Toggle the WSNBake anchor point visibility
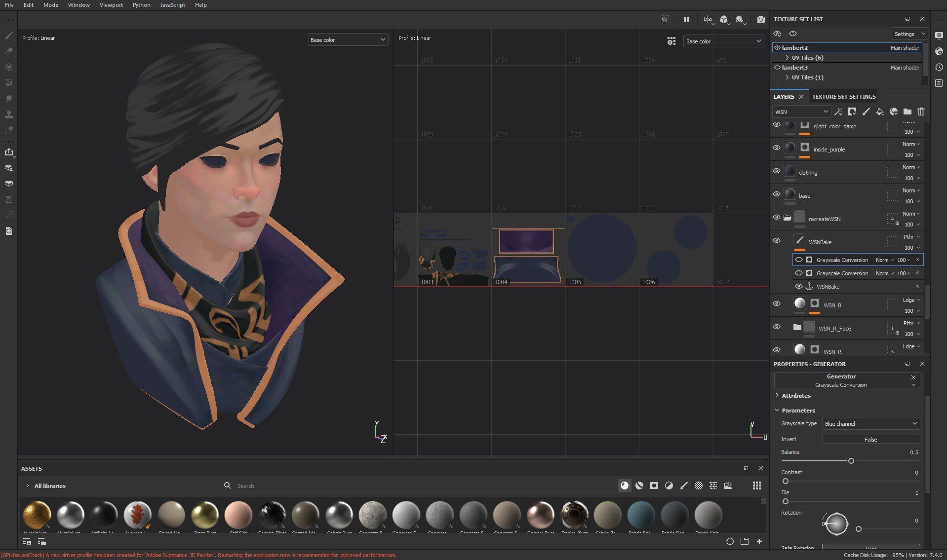Image resolution: width=947 pixels, height=560 pixels. [x=798, y=287]
